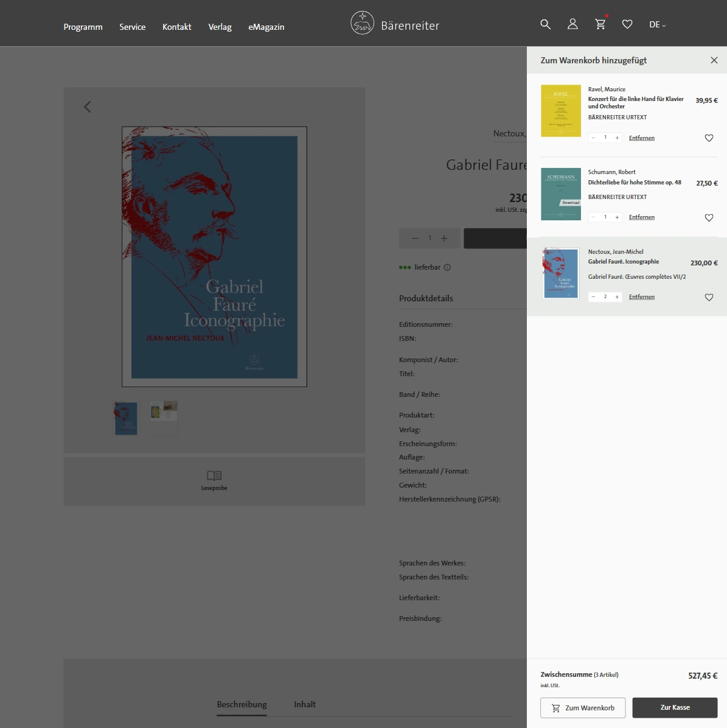Close the cart side panel
The image size is (727, 728).
click(714, 60)
